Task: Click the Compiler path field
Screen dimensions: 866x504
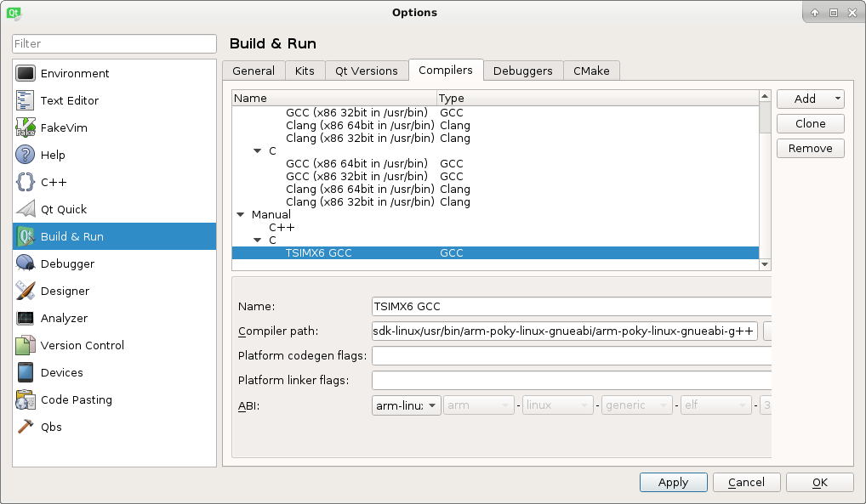Action: (565, 331)
